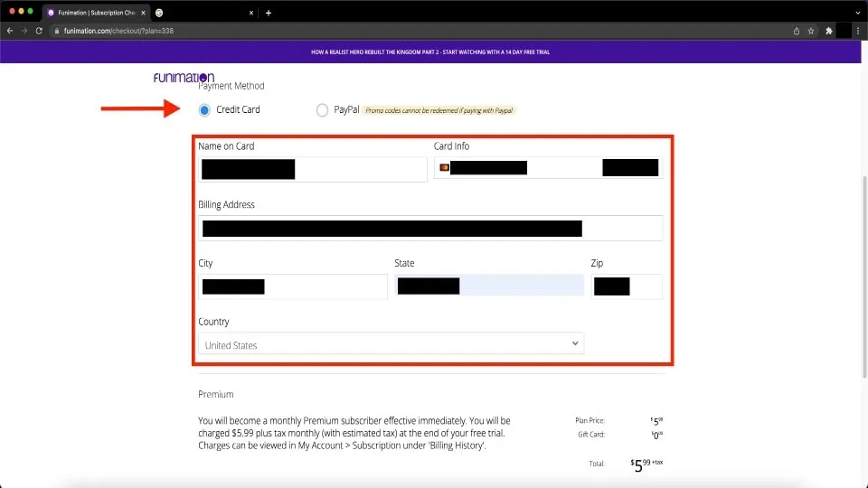Screen dimensions: 868x488
Task: Click the Card Info number field
Action: [x=548, y=168]
